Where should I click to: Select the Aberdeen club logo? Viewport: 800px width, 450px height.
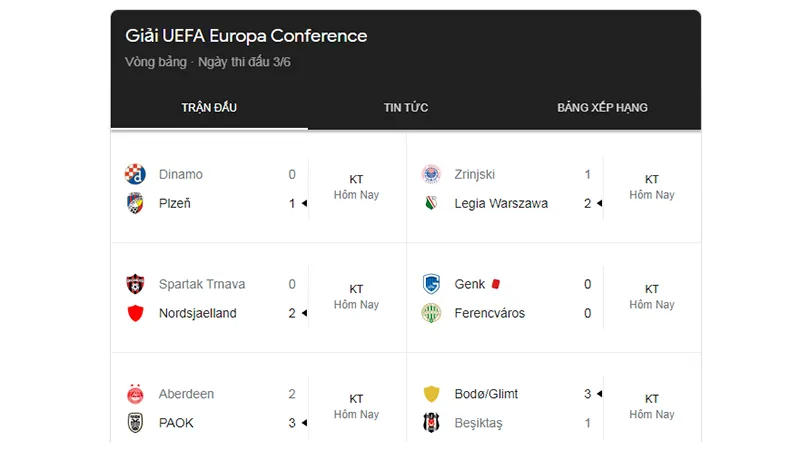click(x=135, y=394)
